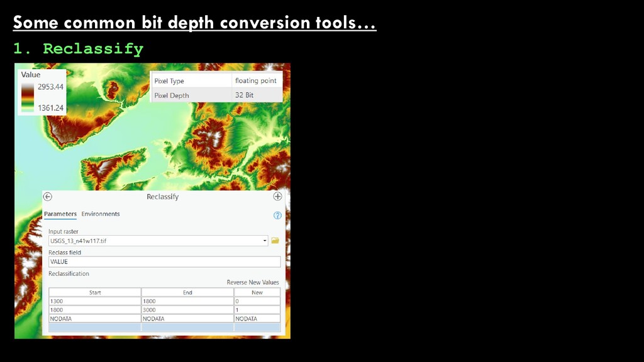Click NODATA cell in Start column
Image resolution: width=644 pixels, height=362 pixels.
coord(95,319)
